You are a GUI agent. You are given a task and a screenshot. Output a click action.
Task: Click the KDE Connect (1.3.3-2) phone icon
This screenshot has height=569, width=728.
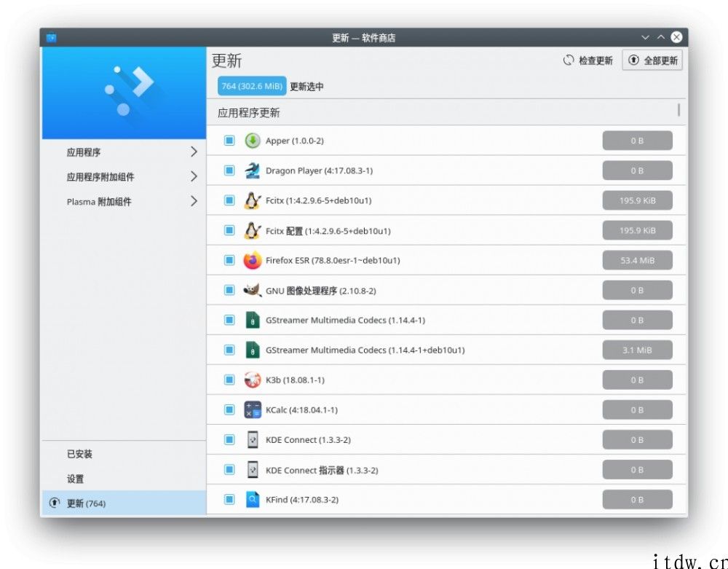click(252, 439)
